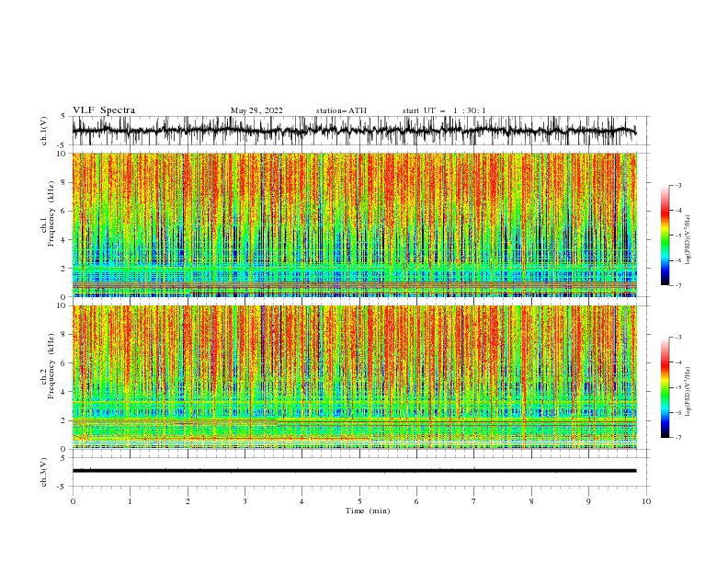Click the time axis tick label "7"
This screenshot has width=728, height=563.
(474, 501)
